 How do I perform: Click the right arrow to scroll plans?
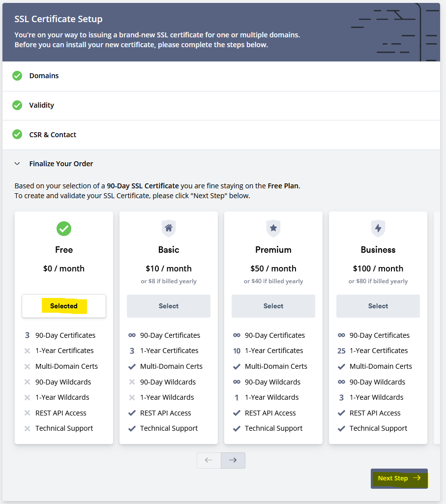point(233,460)
